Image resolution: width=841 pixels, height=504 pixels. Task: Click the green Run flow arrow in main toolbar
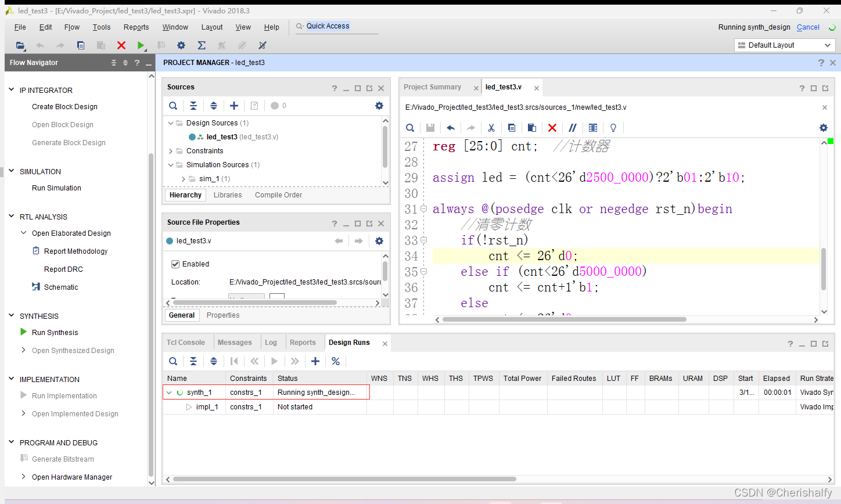coord(141,45)
